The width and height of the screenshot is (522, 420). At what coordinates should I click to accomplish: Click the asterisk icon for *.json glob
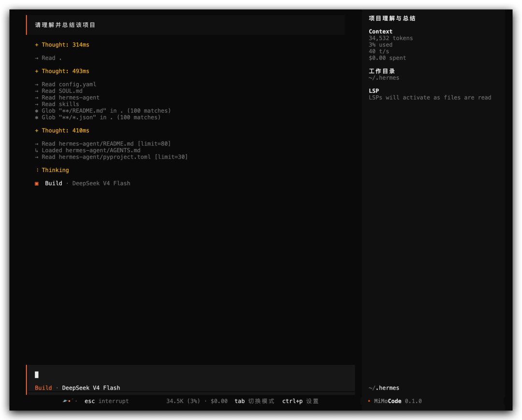click(37, 117)
